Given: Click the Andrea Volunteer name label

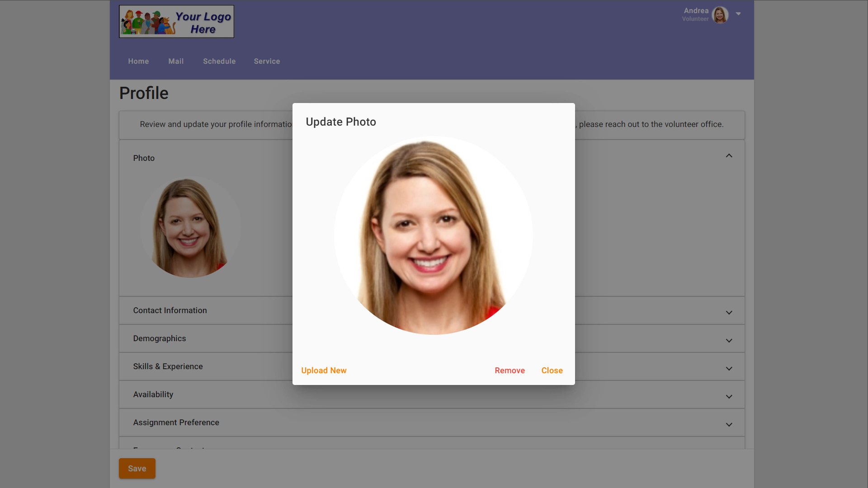Looking at the screenshot, I should (x=695, y=14).
